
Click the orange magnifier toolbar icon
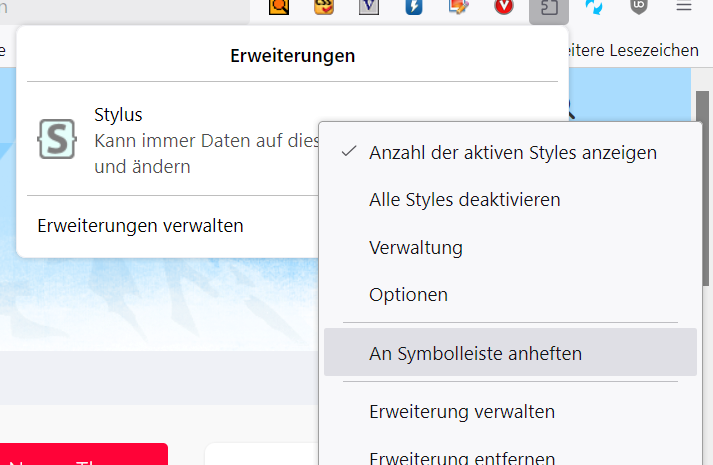pyautogui.click(x=279, y=7)
